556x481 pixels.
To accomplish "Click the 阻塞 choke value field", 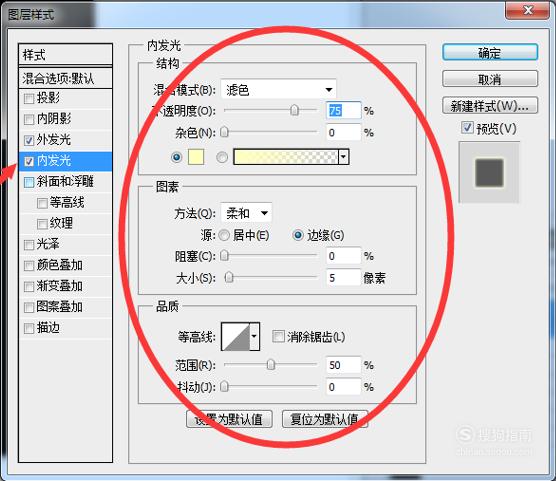I will click(x=344, y=256).
